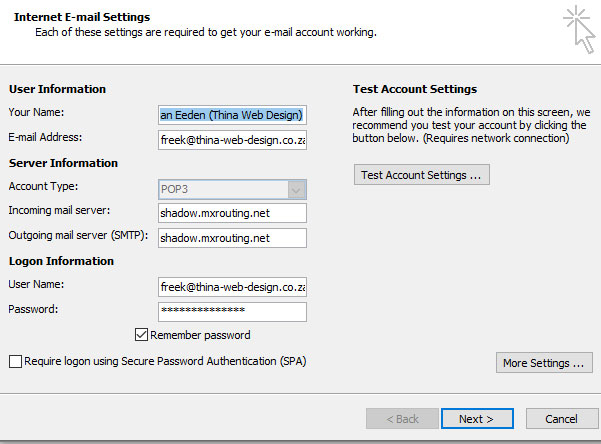The width and height of the screenshot is (601, 444).
Task: Enable Require logon using Secure Password Authentication
Action: (14, 361)
